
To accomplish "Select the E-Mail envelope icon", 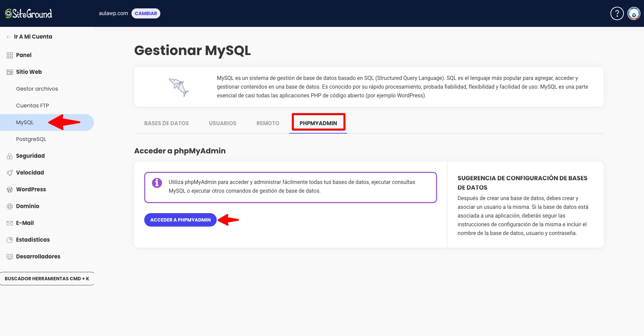I will tap(9, 223).
